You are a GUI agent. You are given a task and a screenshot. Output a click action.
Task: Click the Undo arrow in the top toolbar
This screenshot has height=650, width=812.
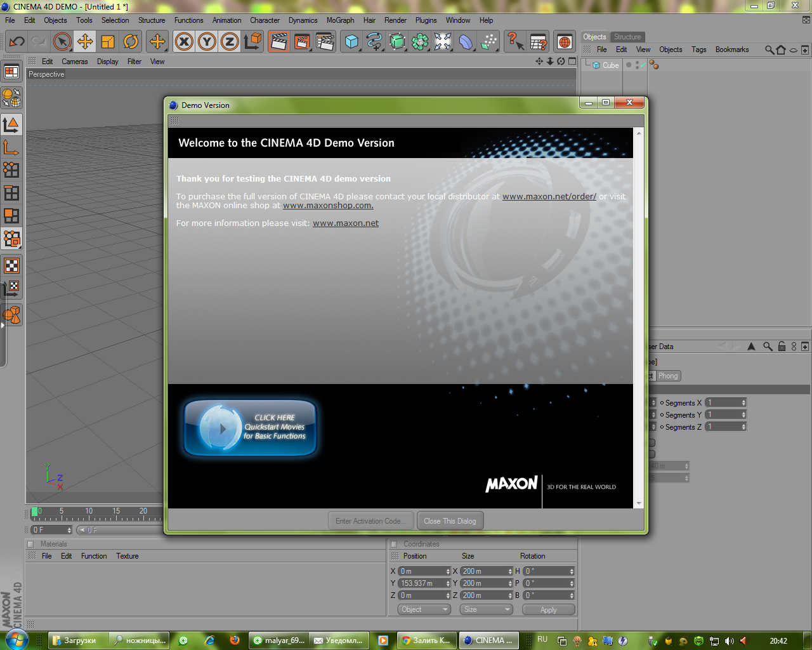(16, 42)
